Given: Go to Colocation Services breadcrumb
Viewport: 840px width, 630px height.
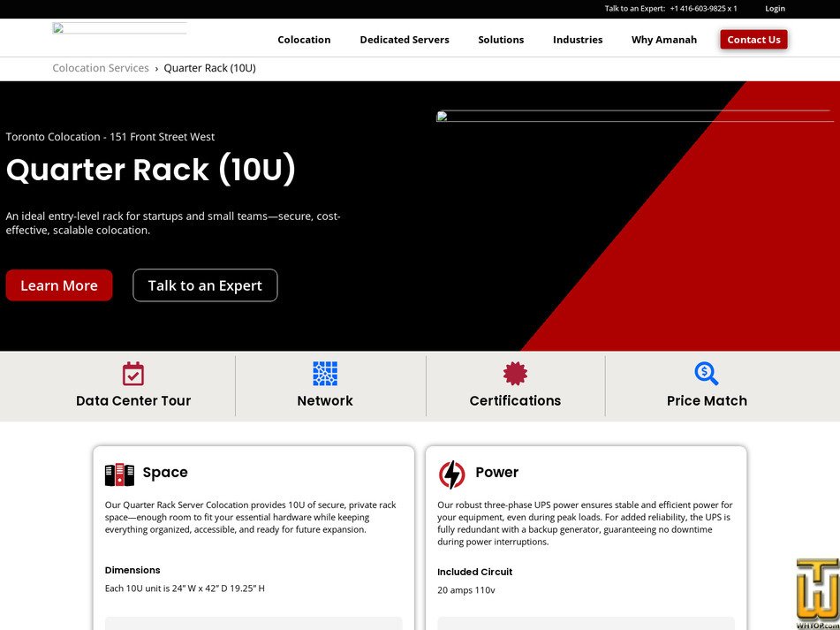Looking at the screenshot, I should tap(101, 68).
